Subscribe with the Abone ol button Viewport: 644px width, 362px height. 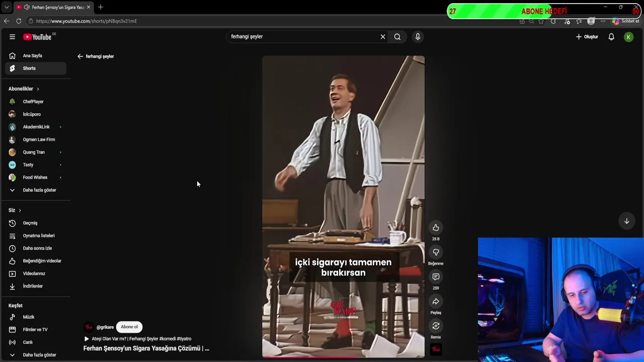[129, 327]
